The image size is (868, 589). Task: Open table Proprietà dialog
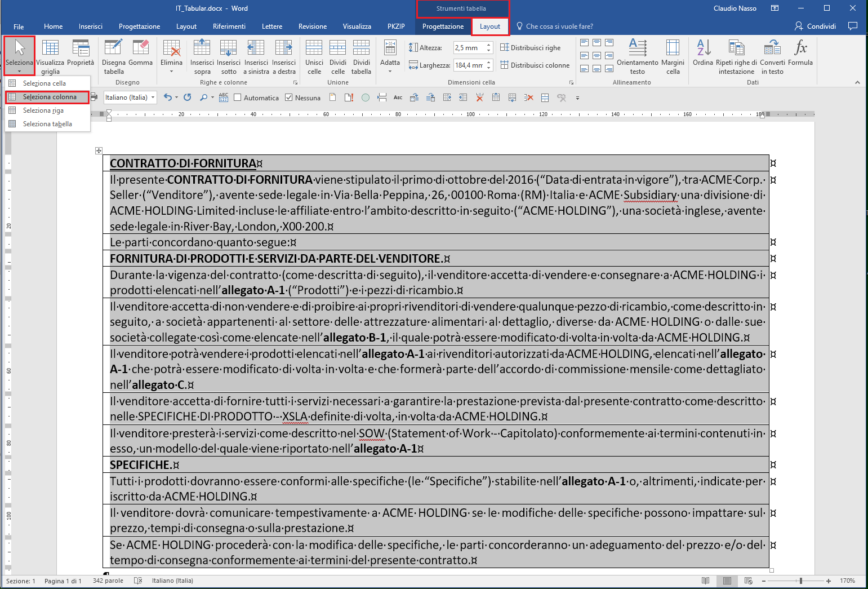pos(81,52)
